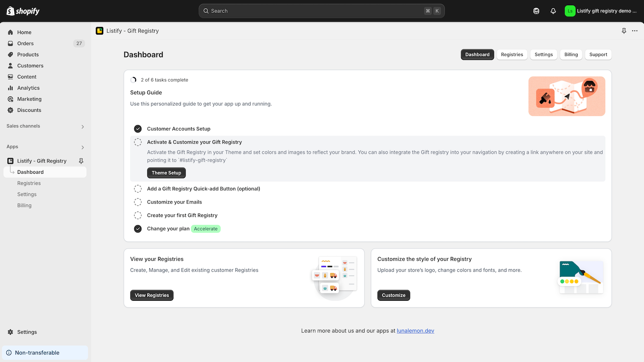Click the View Registries button
Viewport: 644px width, 362px height.
click(152, 295)
